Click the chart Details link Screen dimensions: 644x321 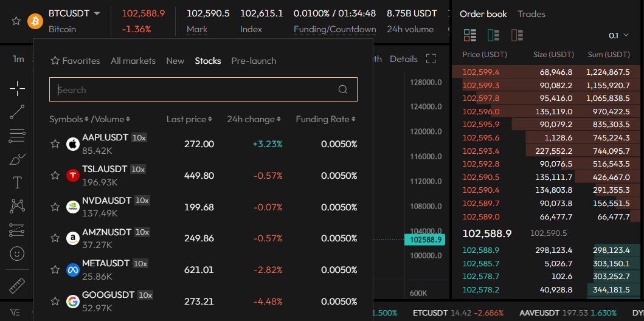coord(403,59)
